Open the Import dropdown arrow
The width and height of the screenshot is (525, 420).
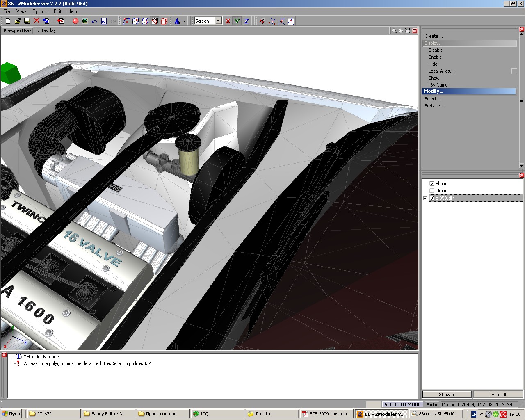tap(53, 21)
